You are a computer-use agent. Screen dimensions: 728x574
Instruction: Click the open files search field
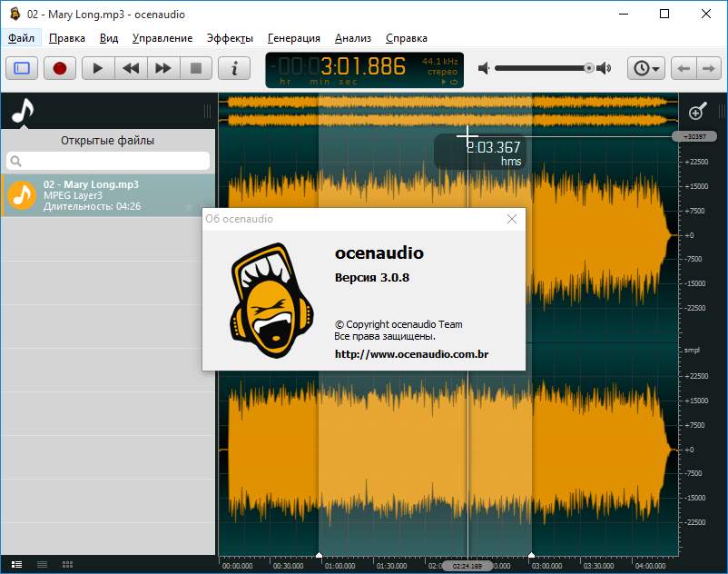[x=108, y=161]
